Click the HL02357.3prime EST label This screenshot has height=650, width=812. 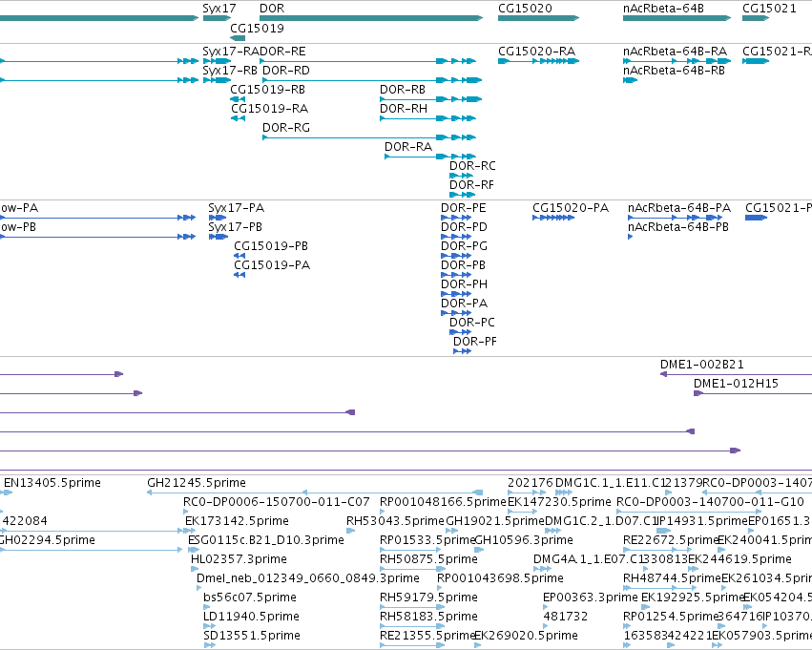(x=239, y=560)
